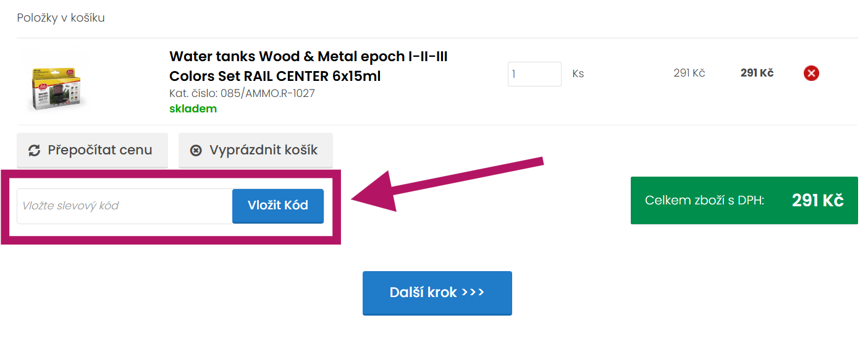Open the Water tanks Wood & Metal product title

[308, 66]
